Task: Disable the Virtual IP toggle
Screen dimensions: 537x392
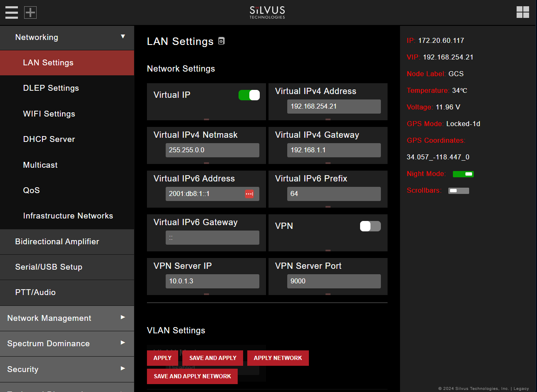Action: (x=249, y=95)
